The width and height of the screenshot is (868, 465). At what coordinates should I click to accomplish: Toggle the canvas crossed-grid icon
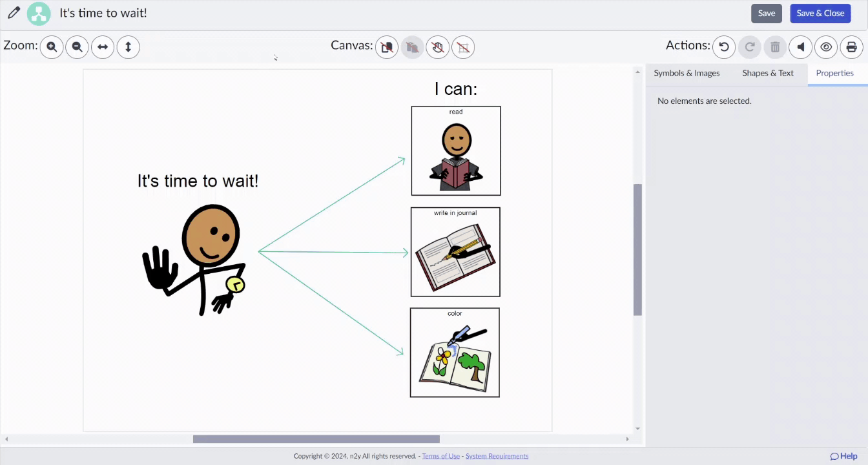click(463, 46)
